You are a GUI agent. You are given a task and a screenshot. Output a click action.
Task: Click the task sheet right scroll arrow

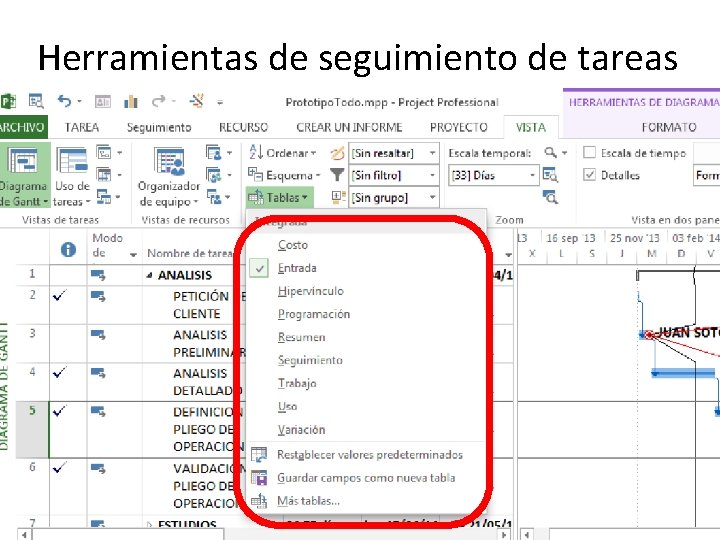(x=504, y=534)
